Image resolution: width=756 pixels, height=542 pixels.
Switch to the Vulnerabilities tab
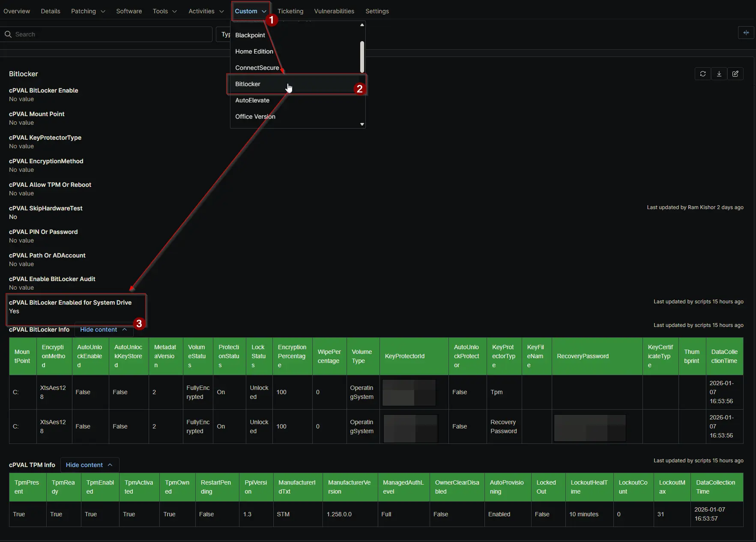334,11
